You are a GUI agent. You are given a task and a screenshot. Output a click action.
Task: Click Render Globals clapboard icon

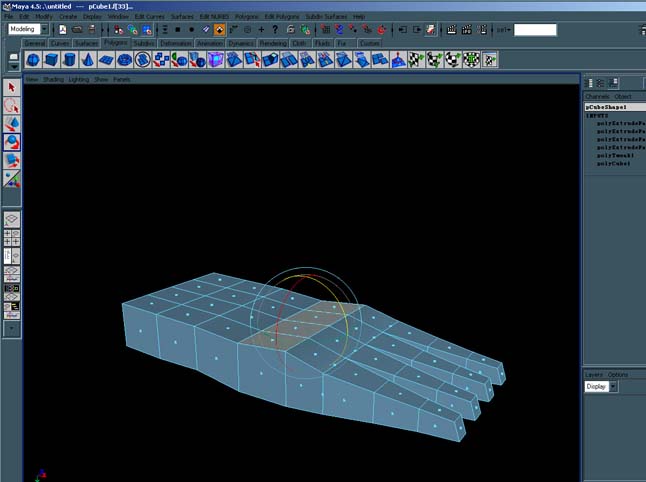click(x=482, y=30)
